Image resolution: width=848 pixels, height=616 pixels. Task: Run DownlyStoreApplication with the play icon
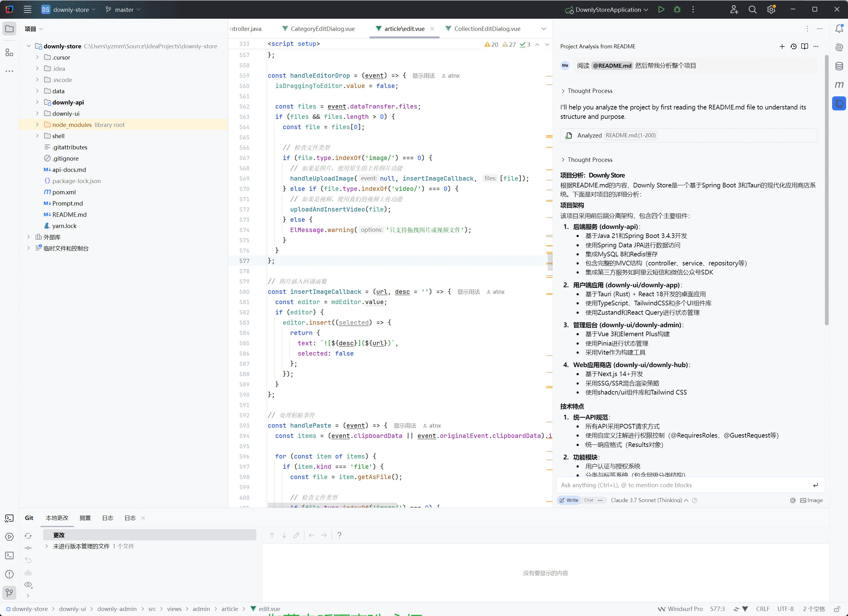pos(661,9)
